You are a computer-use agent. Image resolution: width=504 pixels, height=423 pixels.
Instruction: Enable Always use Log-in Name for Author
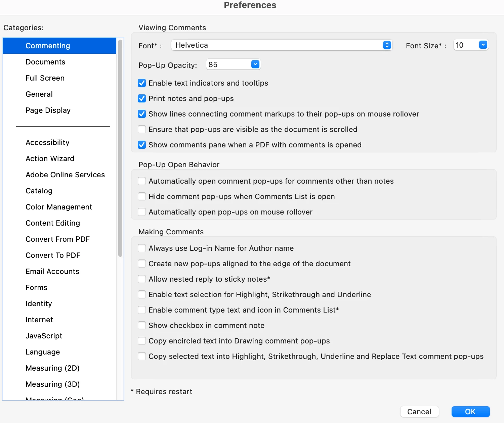[x=142, y=248]
